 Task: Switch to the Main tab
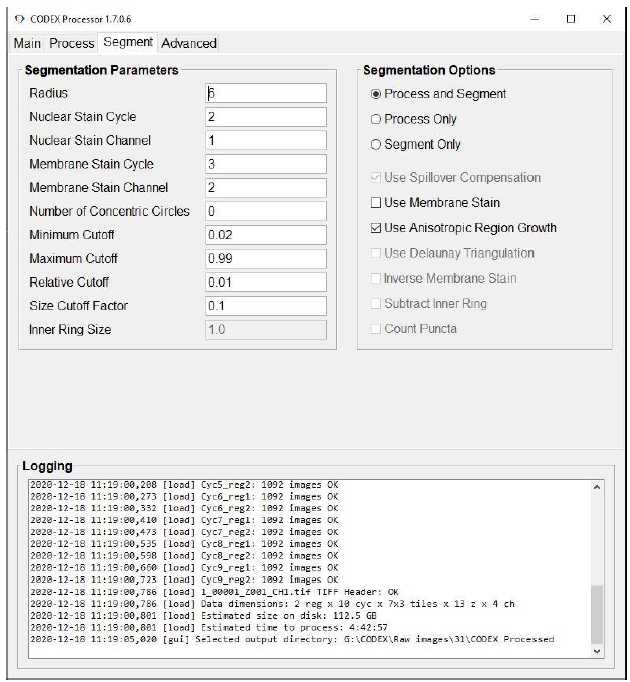coord(27,43)
